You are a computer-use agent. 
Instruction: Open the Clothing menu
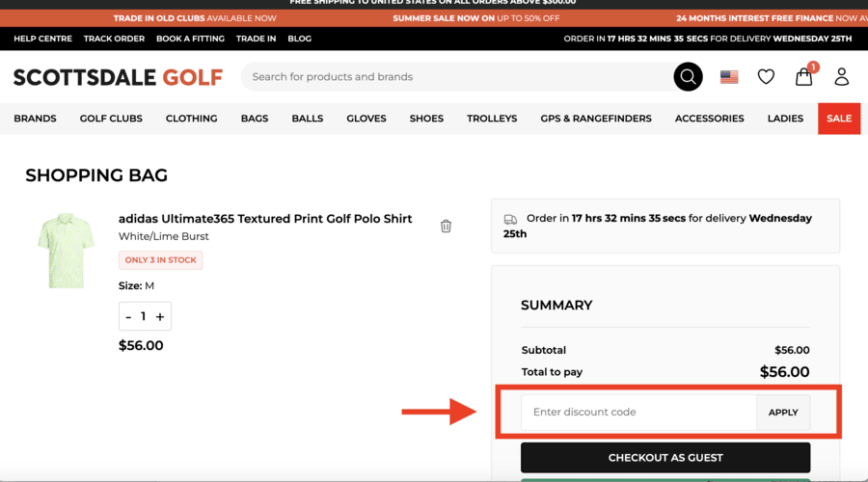pyautogui.click(x=192, y=119)
